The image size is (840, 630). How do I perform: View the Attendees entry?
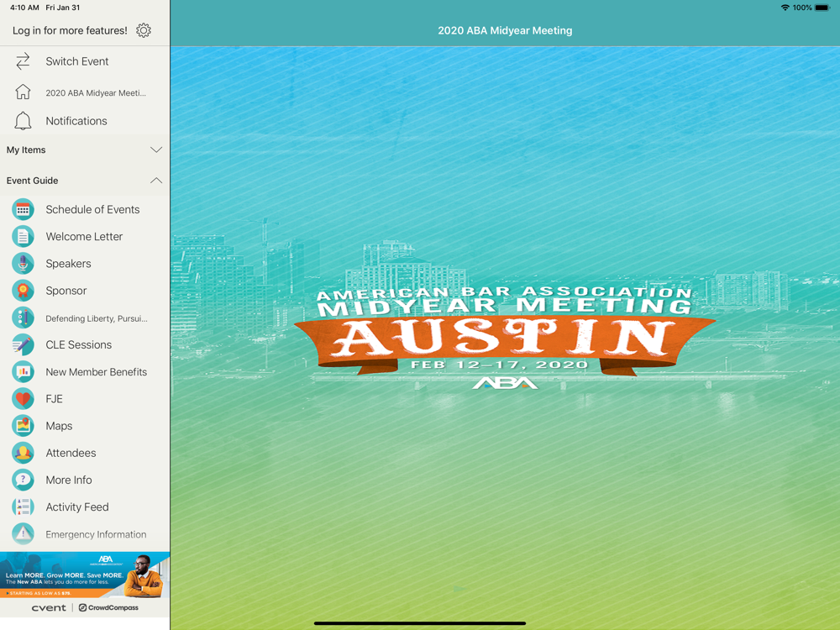[85, 453]
